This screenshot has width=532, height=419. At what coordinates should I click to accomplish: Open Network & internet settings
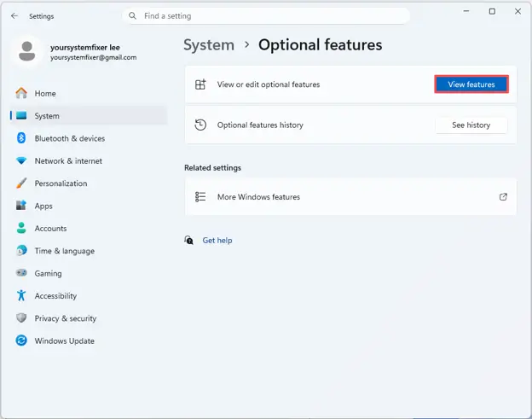[88, 161]
